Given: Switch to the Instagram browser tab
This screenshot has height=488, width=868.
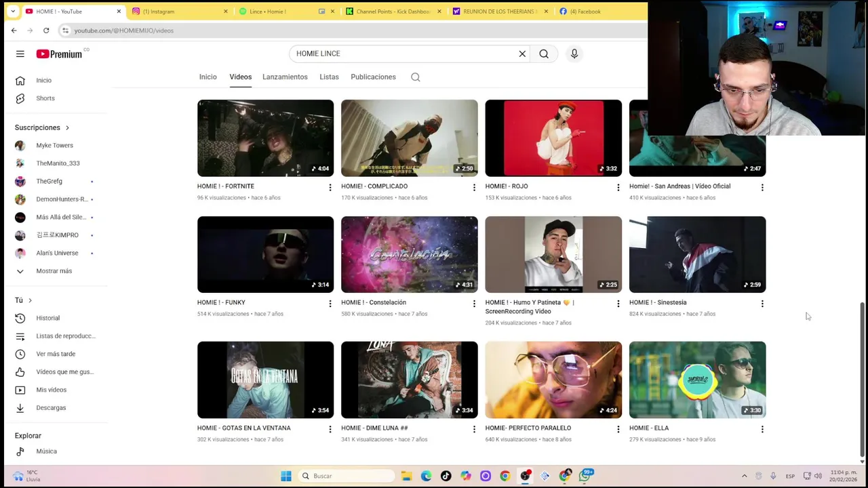Looking at the screenshot, I should tap(180, 12).
